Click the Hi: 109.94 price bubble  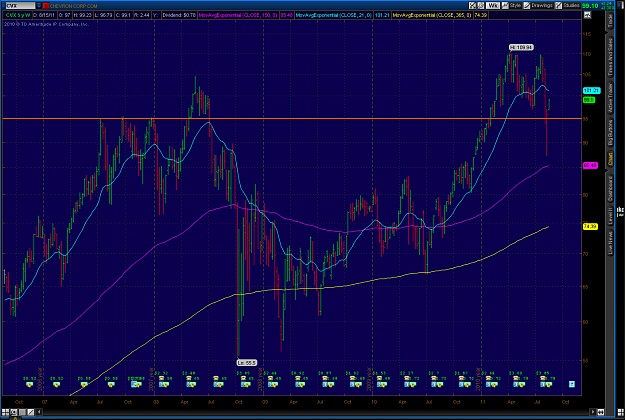click(x=521, y=47)
